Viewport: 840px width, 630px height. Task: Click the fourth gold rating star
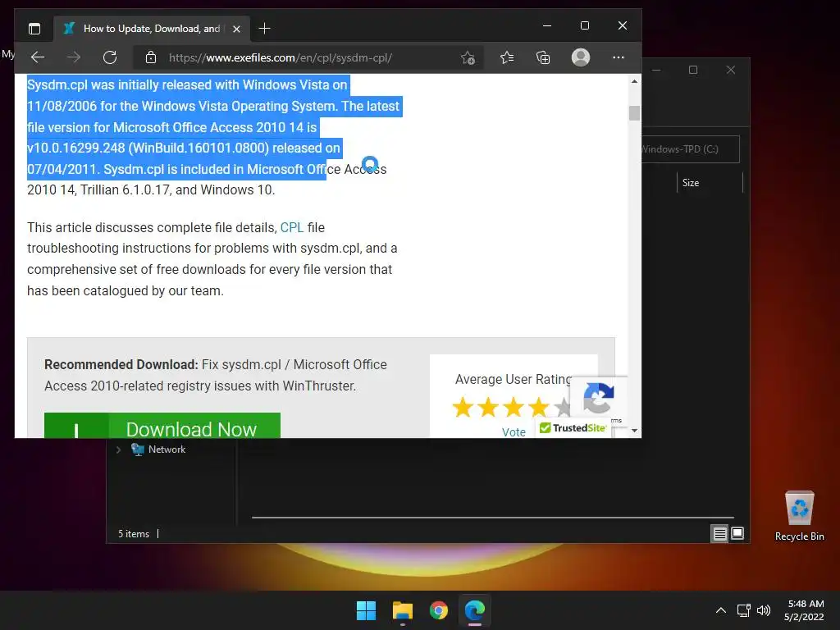click(538, 408)
